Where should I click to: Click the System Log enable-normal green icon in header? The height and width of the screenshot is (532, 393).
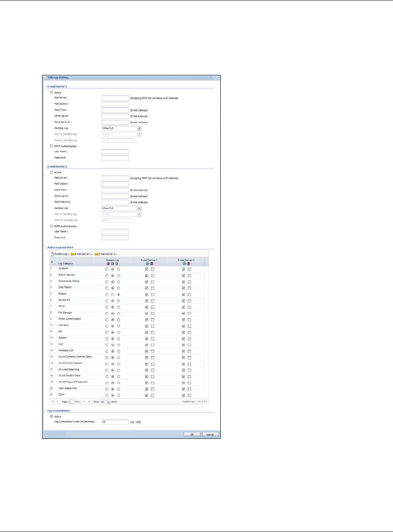[x=112, y=263]
